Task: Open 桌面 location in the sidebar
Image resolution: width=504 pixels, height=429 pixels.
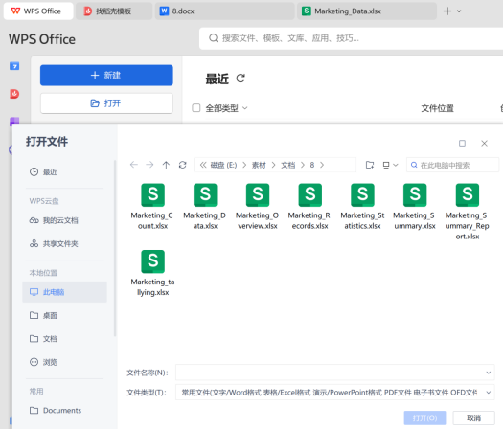Action: click(x=64, y=315)
